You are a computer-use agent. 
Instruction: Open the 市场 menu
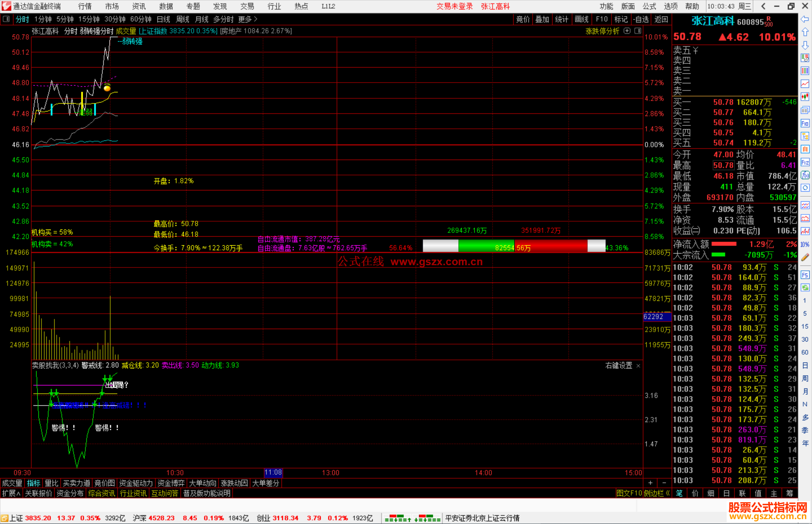pyautogui.click(x=112, y=6)
